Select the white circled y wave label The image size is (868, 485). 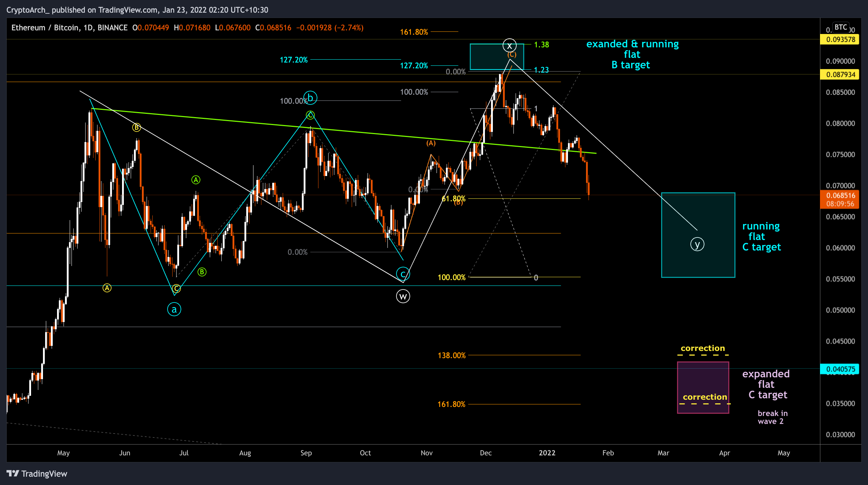pyautogui.click(x=697, y=244)
